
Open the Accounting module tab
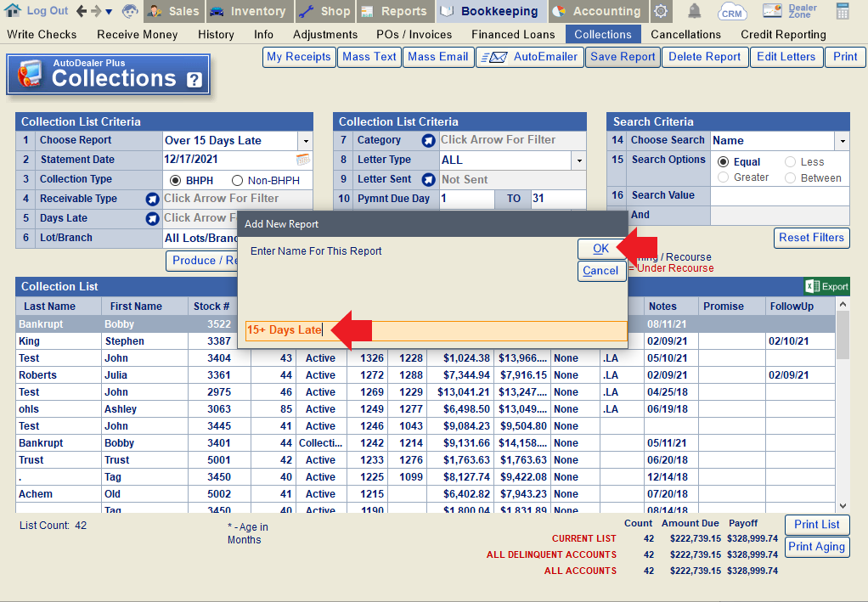pos(599,11)
